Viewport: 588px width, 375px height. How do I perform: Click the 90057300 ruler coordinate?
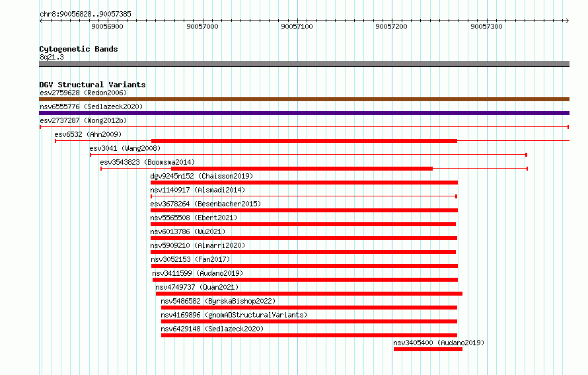tap(486, 26)
